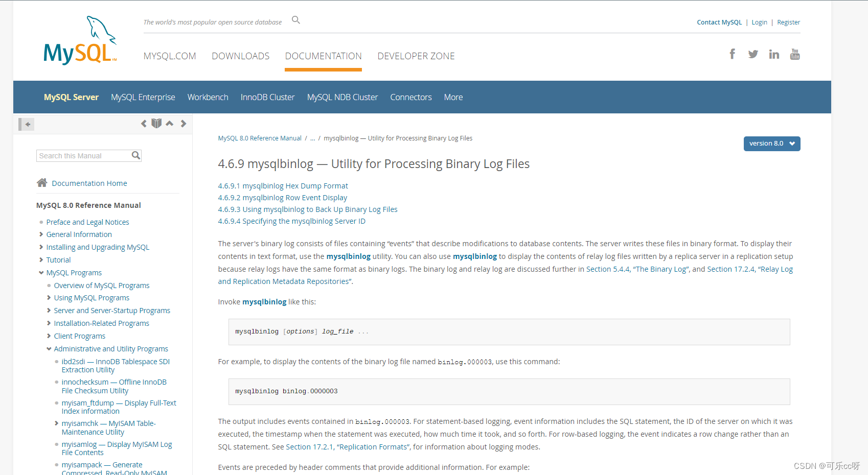Open 4.6.9.4 Specifying mysqlbinlog Server ID
Screen dimensions: 868x475
pyautogui.click(x=292, y=221)
